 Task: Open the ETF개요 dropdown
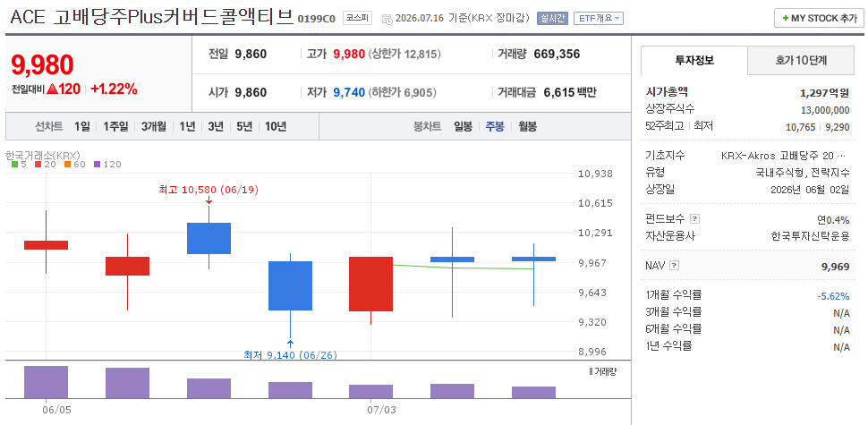[x=599, y=18]
